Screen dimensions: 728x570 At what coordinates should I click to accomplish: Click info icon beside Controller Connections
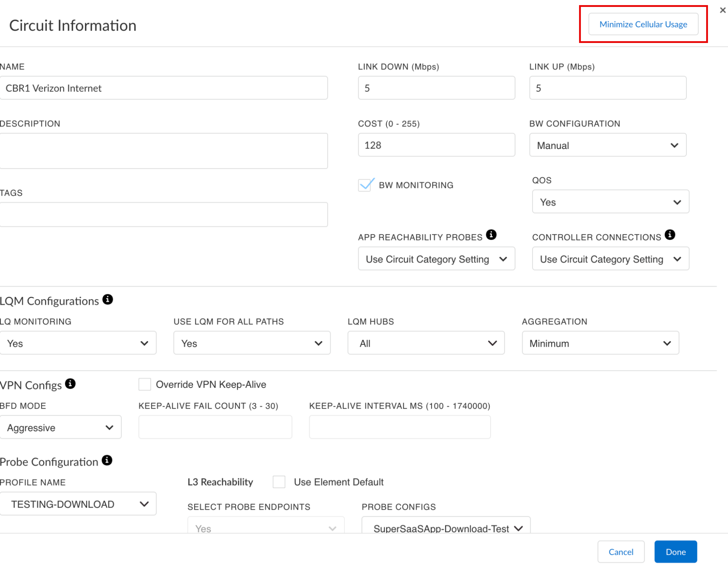669,235
